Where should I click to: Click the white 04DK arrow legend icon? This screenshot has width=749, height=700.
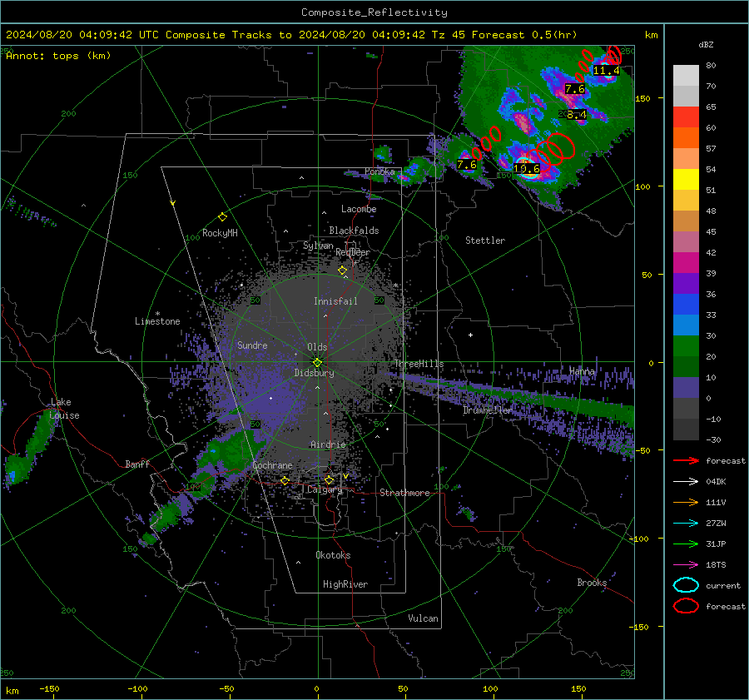tap(686, 482)
